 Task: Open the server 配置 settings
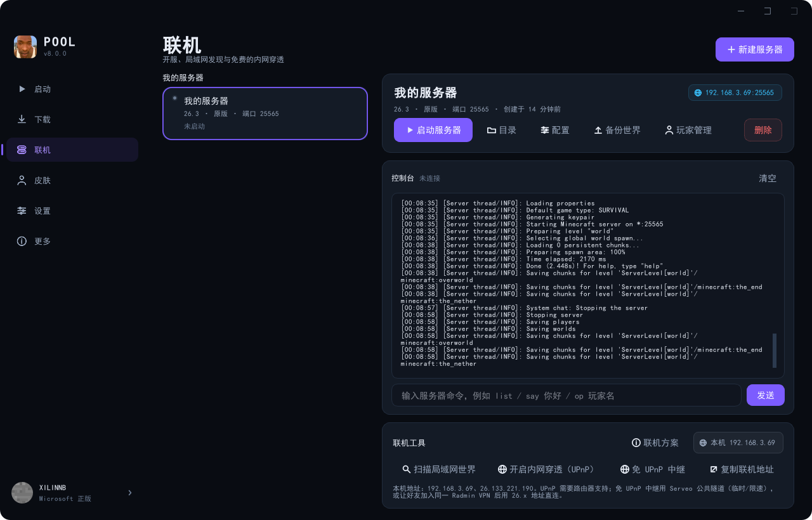[554, 130]
